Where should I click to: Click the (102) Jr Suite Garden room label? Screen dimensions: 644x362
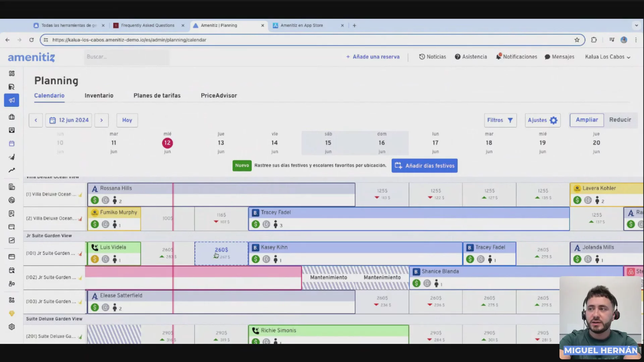(51, 278)
